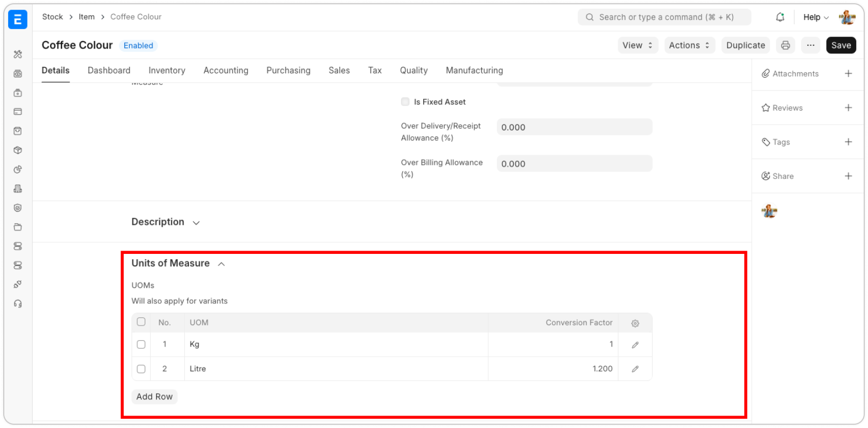Open the folder icon in sidebar
This screenshot has height=428, width=868.
click(18, 227)
